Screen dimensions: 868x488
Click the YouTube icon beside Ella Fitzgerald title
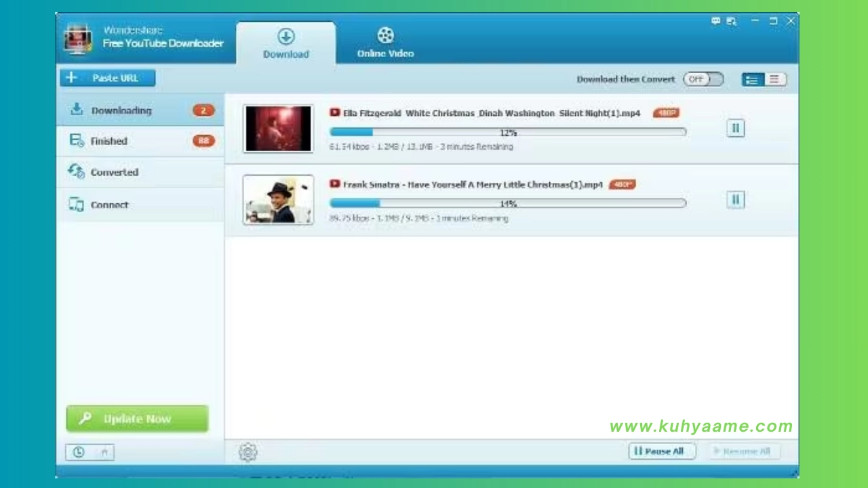point(335,113)
